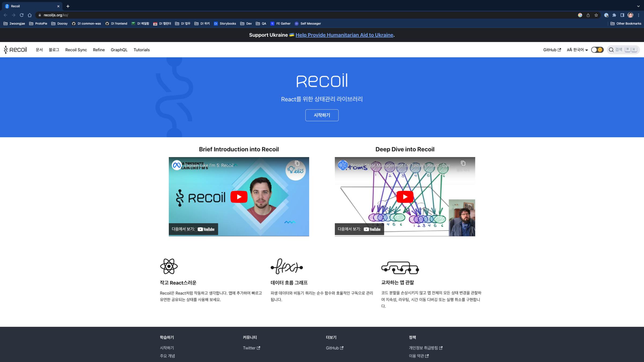The image size is (644, 362).
Task: Open the Tutorials nav item
Action: 141,50
